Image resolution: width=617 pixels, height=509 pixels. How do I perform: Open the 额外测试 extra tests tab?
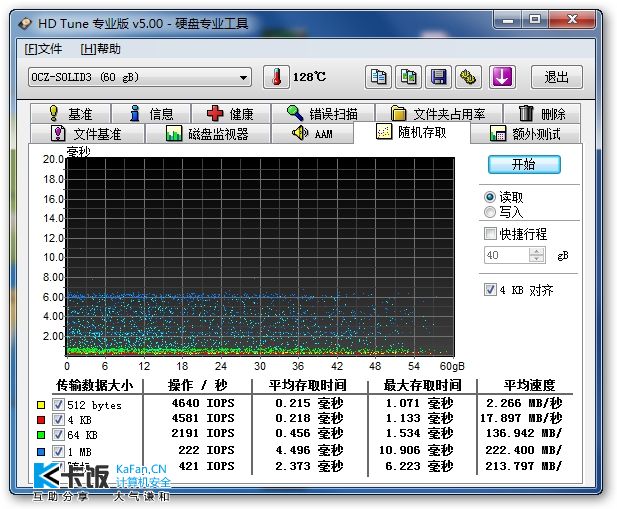[x=525, y=133]
